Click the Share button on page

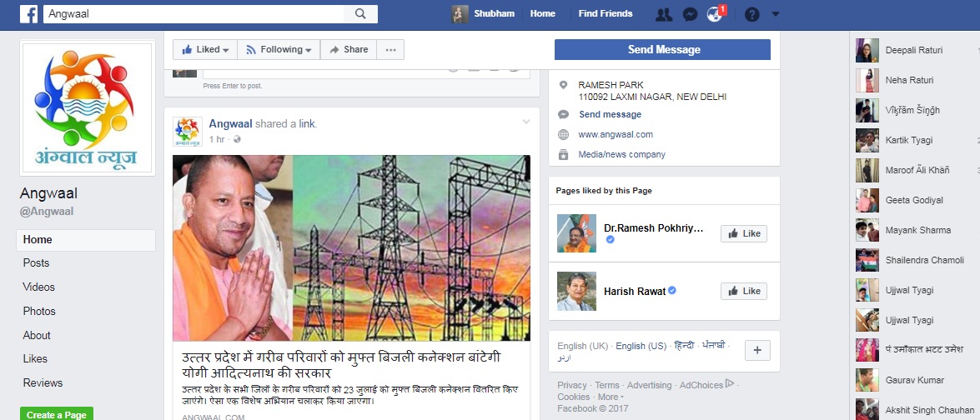pyautogui.click(x=348, y=49)
